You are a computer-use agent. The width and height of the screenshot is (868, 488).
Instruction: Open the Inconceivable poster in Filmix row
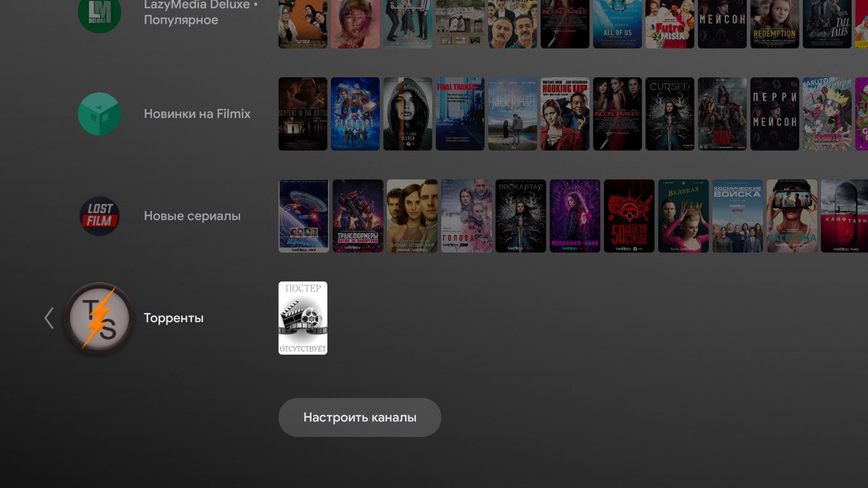pos(618,114)
